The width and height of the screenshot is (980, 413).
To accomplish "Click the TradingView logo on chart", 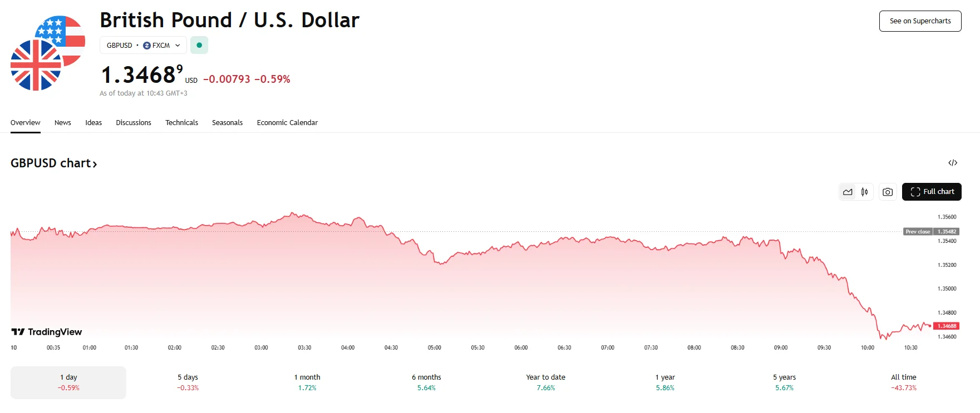I will pos(47,332).
